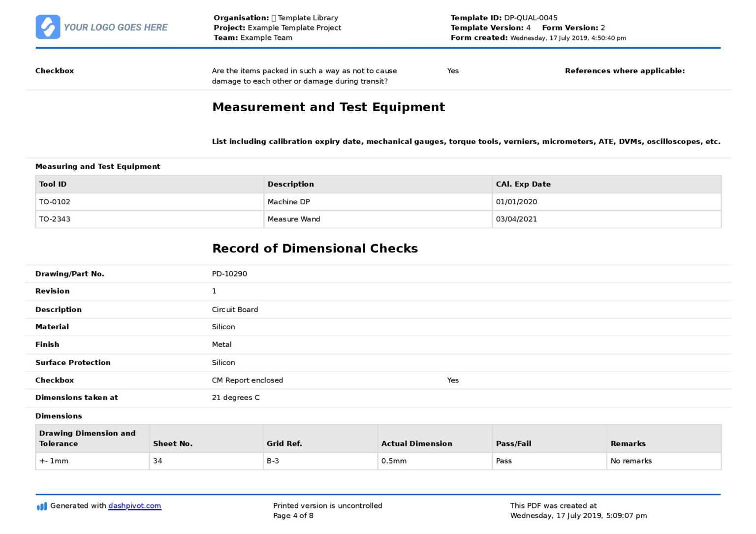Click the blue company logo icon
The width and height of the screenshot is (756, 534).
click(x=48, y=27)
